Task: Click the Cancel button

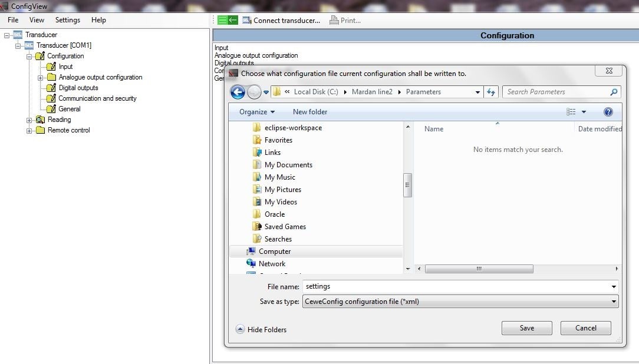Action: pyautogui.click(x=585, y=328)
